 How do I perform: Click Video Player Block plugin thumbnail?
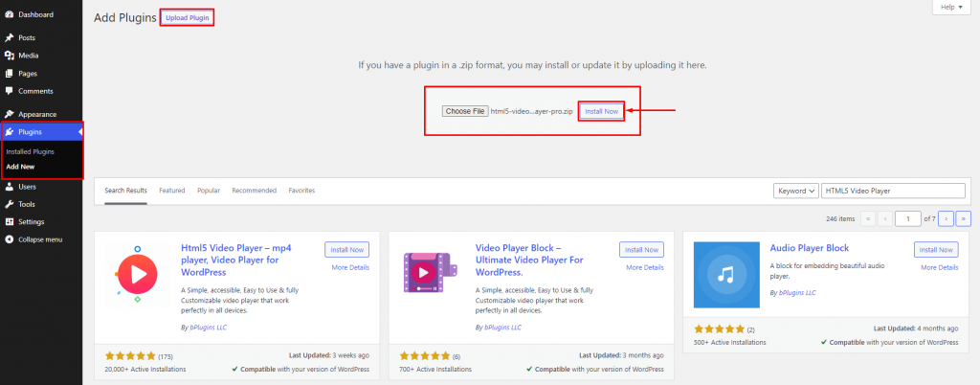tap(432, 274)
